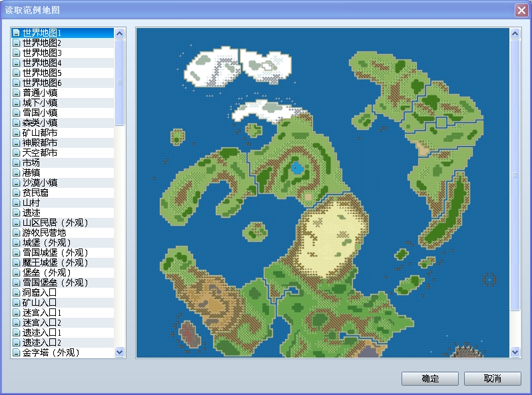Select the 洞窟入口 entry
This screenshot has width=532, height=395.
[63, 292]
